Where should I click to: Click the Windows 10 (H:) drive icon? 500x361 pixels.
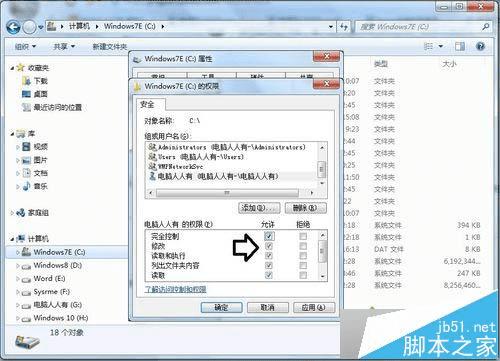click(26, 319)
